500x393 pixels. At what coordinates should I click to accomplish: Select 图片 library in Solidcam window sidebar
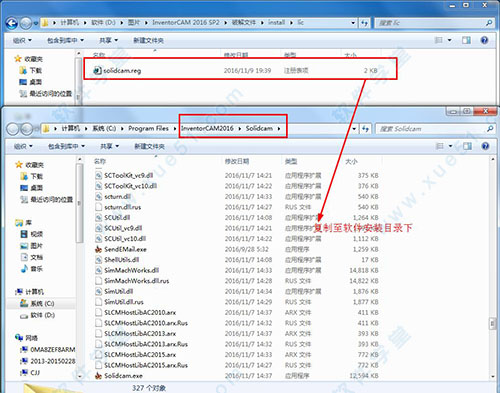(32, 246)
